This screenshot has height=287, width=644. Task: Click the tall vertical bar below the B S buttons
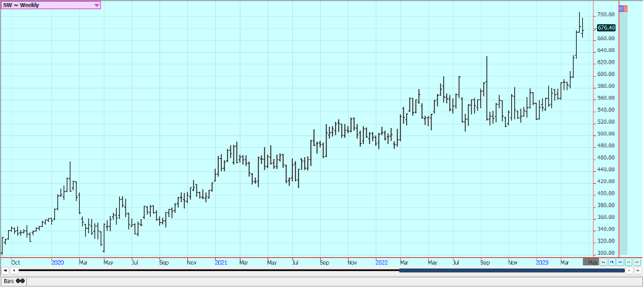623,133
